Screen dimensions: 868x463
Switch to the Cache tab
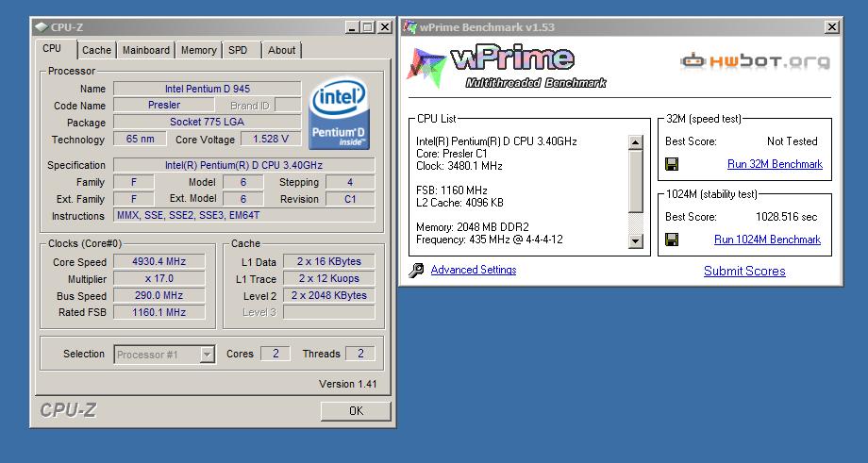[97, 50]
